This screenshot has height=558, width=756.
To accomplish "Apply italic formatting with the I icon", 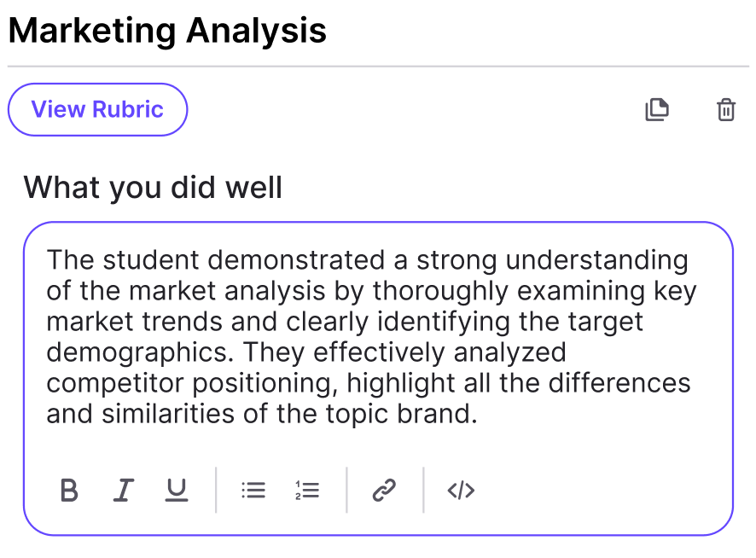I will point(124,491).
